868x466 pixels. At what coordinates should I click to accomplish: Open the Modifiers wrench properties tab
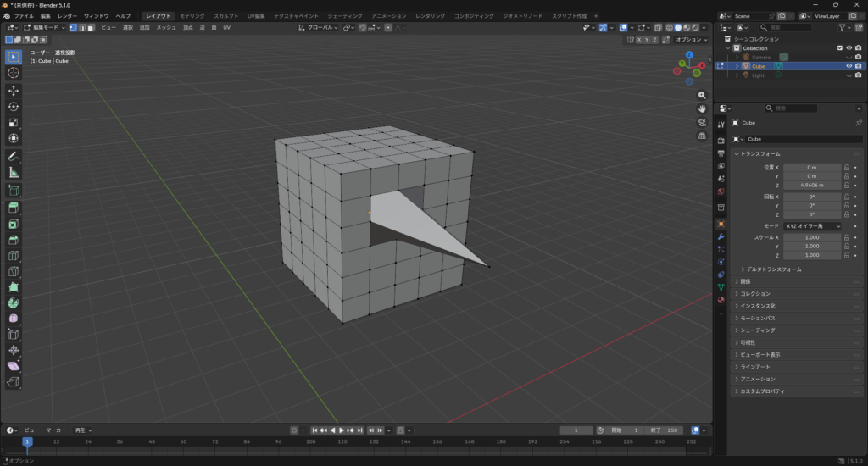pos(721,236)
